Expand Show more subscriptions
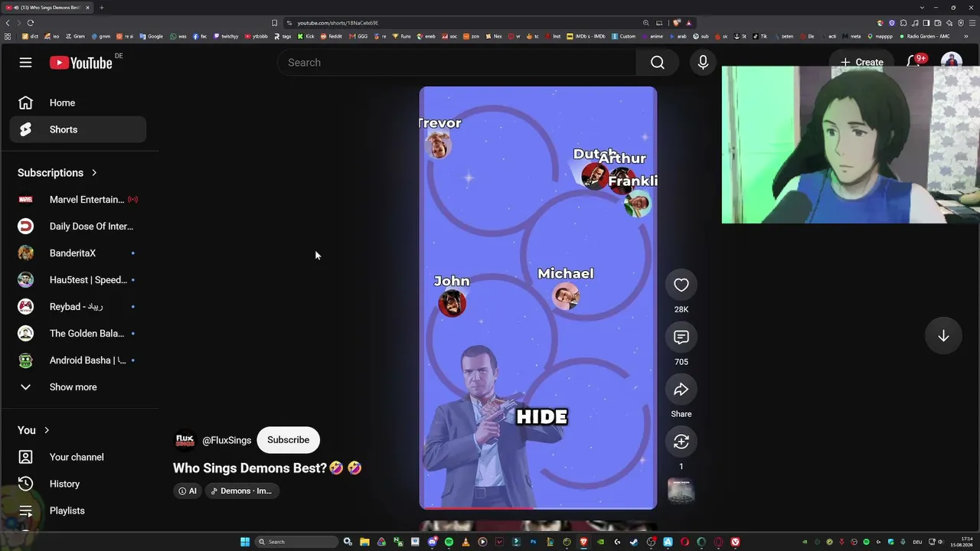Image resolution: width=980 pixels, height=551 pixels. tap(78, 387)
